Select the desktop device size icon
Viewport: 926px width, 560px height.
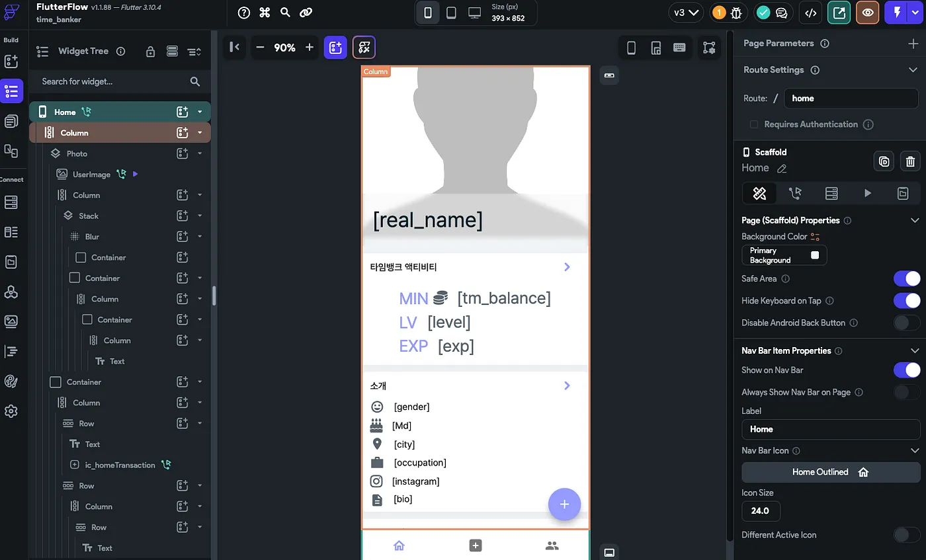tap(474, 13)
